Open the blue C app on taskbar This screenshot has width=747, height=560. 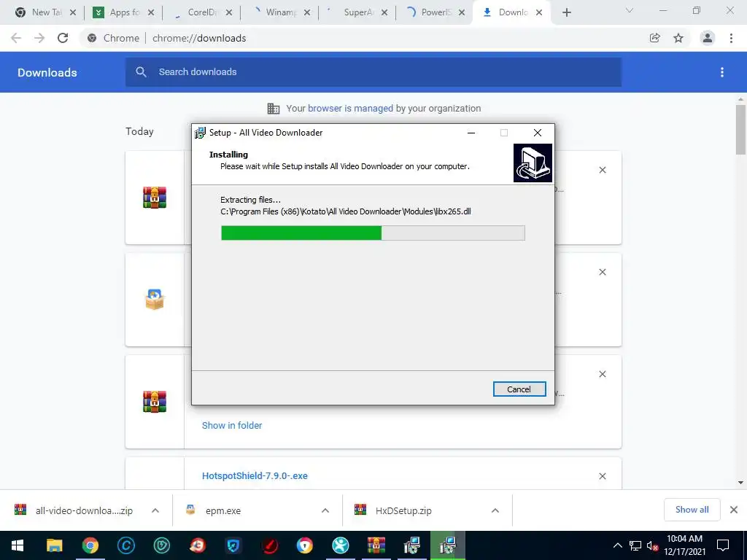(125, 545)
